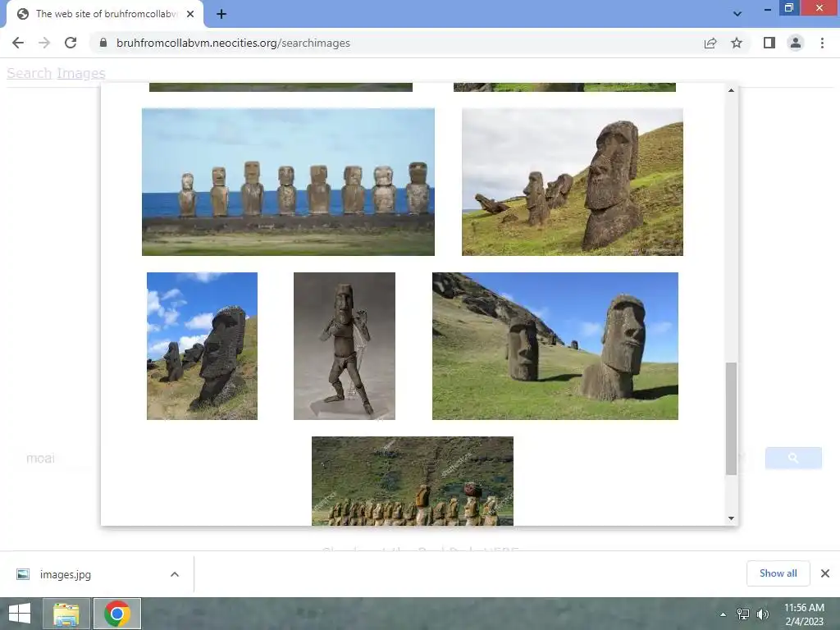This screenshot has width=840, height=630.
Task: Go back to the previous page
Action: tap(18, 43)
